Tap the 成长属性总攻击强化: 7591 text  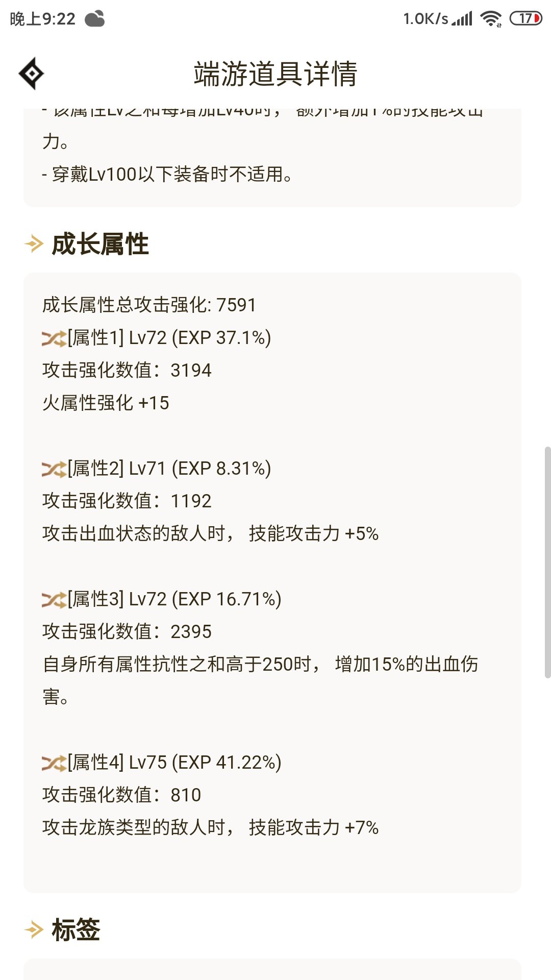(149, 305)
